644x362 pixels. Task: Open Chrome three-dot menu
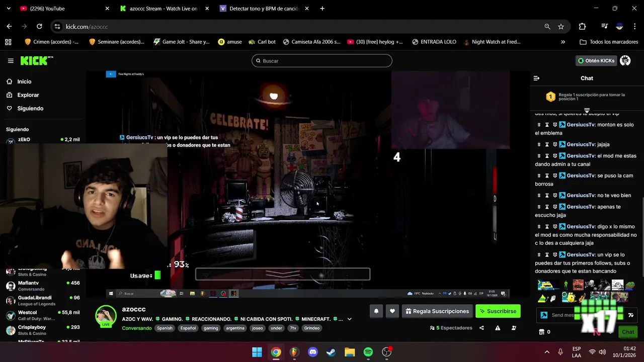click(x=634, y=27)
